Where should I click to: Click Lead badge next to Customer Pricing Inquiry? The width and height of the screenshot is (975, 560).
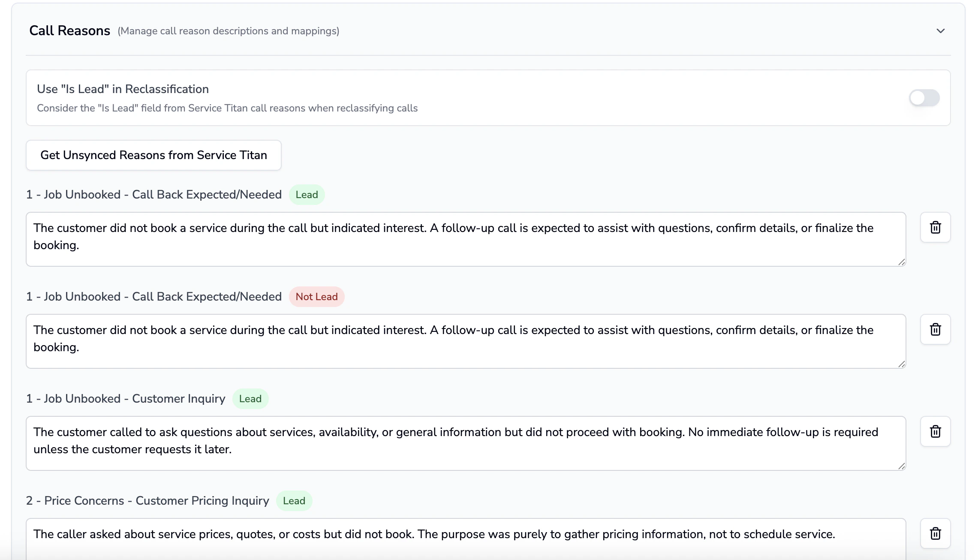(294, 501)
